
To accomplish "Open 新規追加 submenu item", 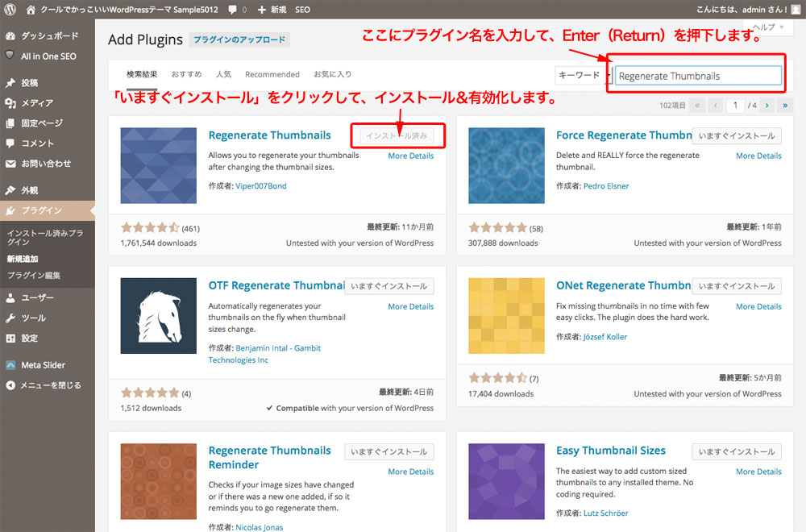I will [23, 259].
